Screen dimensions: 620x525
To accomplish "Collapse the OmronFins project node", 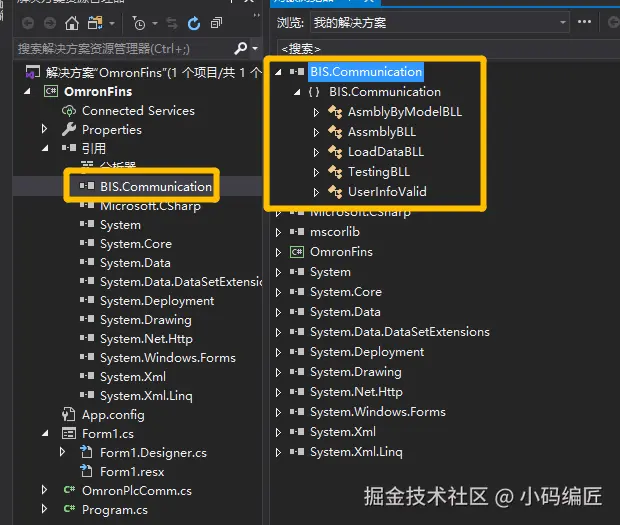I will point(27,92).
